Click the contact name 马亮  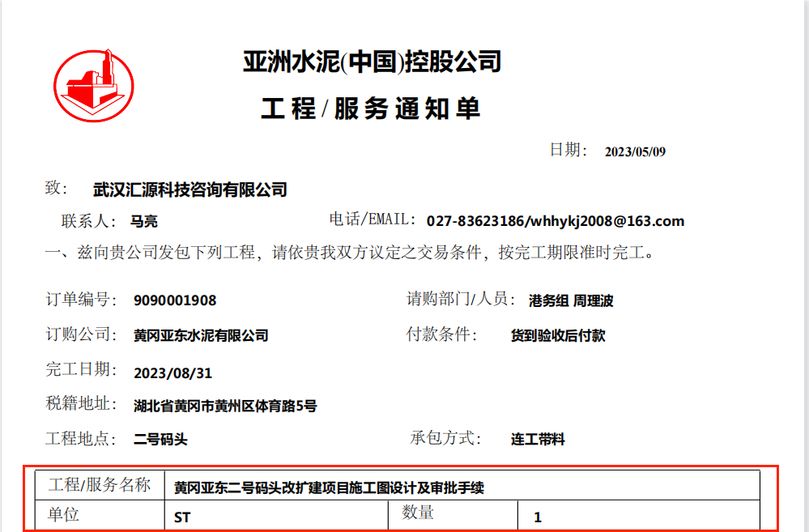click(144, 222)
